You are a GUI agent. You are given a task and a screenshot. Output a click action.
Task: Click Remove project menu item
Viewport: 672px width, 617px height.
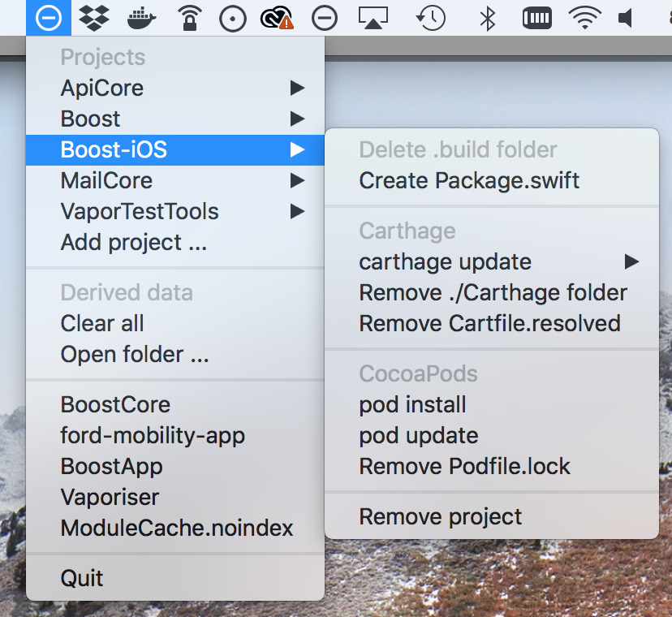[x=441, y=516]
